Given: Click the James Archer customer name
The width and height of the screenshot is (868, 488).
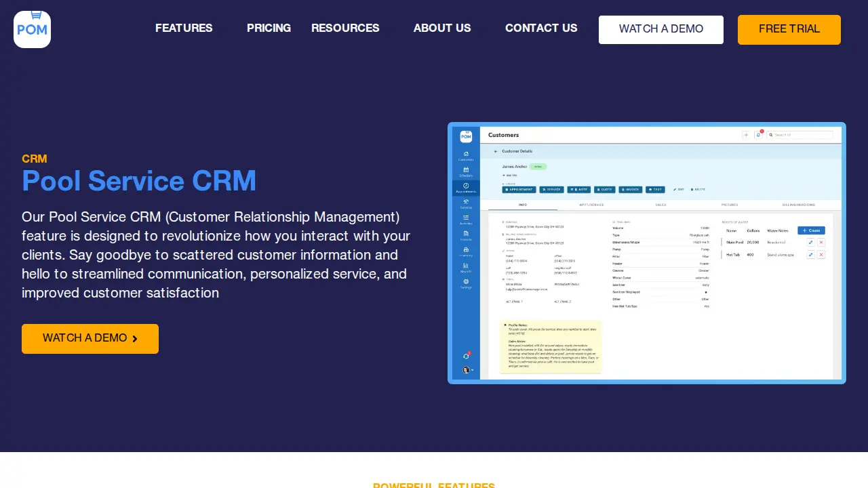Looking at the screenshot, I should point(514,166).
